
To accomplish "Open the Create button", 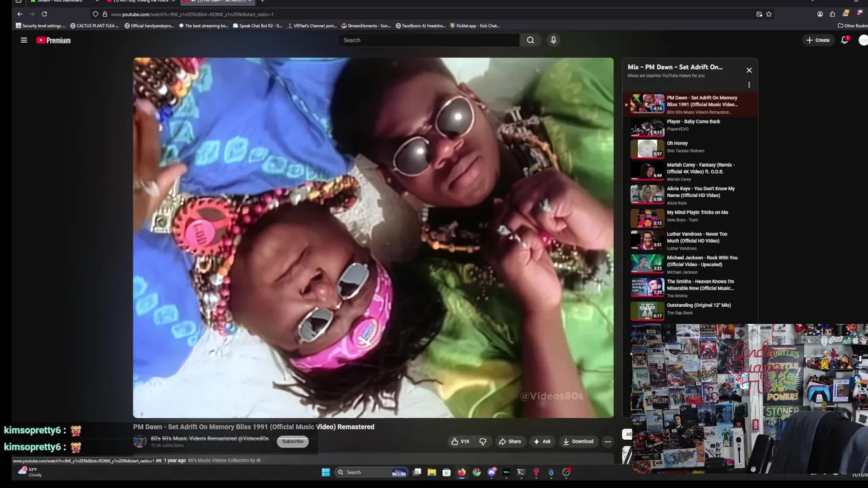I will tap(818, 40).
